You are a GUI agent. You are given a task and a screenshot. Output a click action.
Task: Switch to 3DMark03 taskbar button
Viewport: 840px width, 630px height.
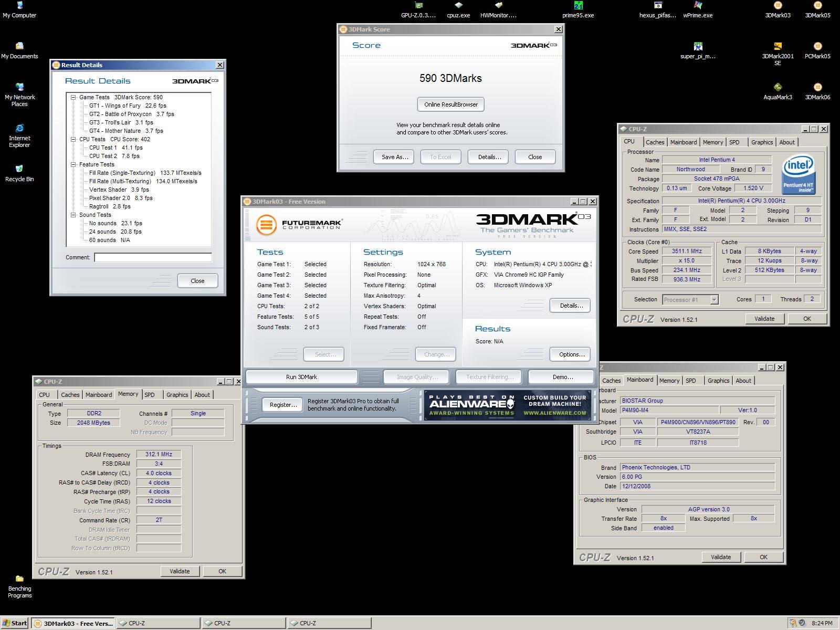(72, 623)
